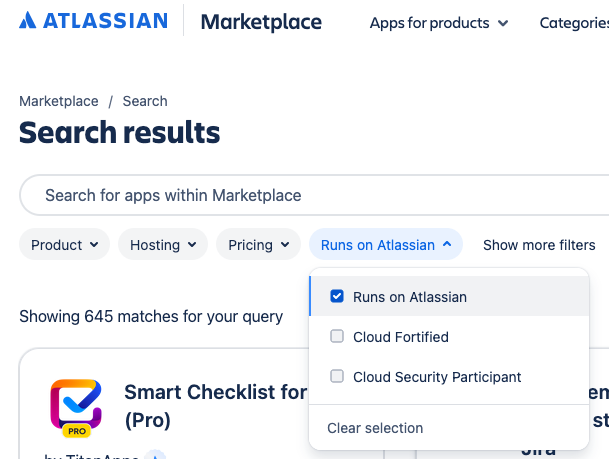Click Clear selection
Image resolution: width=609 pixels, height=459 pixels.
[x=375, y=428]
